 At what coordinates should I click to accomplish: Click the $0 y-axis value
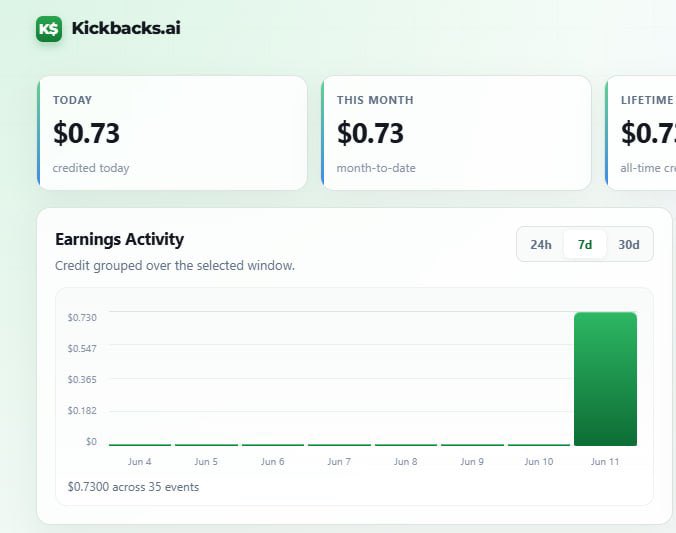pyautogui.click(x=91, y=442)
